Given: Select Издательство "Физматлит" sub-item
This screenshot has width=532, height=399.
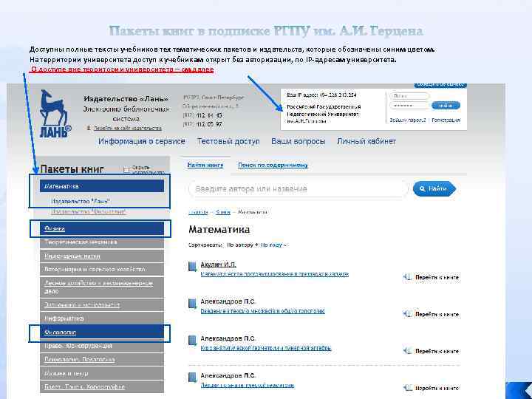Looking at the screenshot, I should coord(89,212).
